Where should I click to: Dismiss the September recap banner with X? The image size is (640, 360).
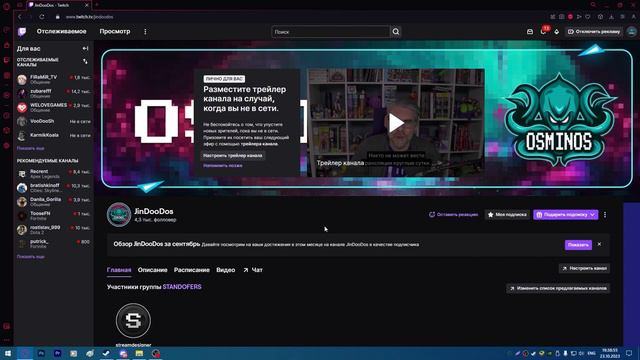pos(599,244)
